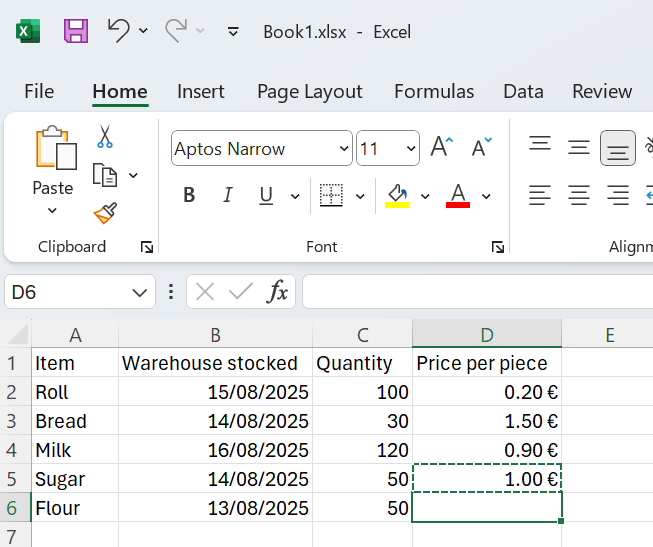Screen dimensions: 653x547
Task: Center text horizontally
Action: (579, 195)
